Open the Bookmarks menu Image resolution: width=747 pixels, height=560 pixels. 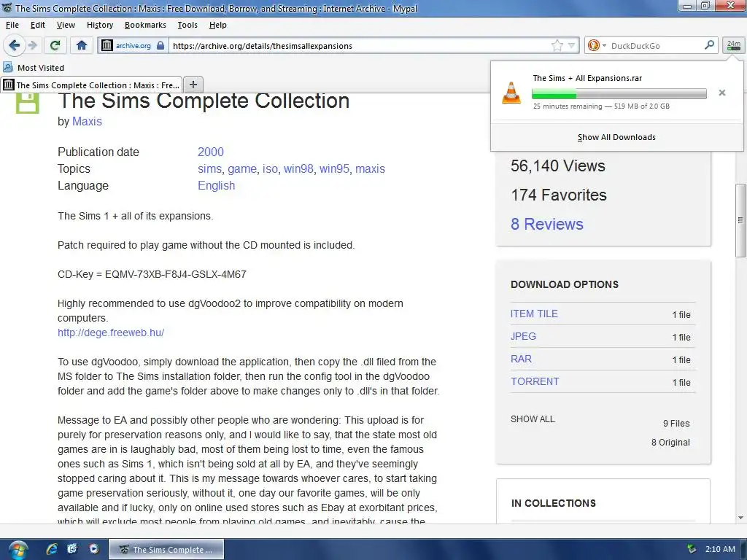click(145, 25)
